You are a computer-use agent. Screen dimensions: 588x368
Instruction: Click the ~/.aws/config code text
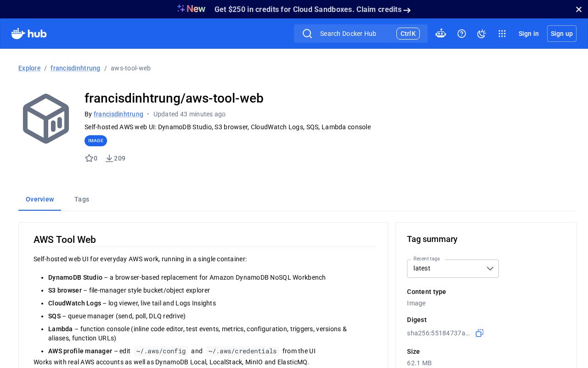(x=161, y=351)
